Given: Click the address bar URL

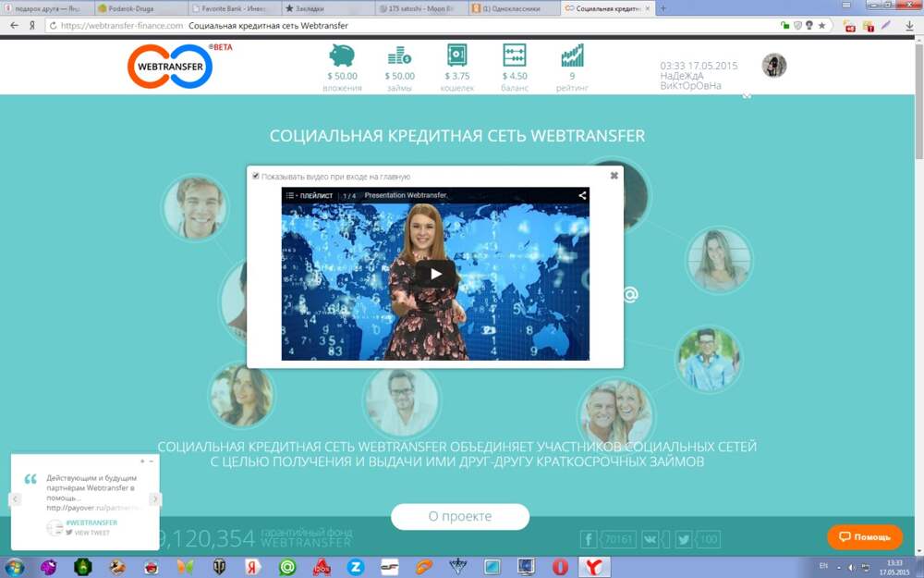Looking at the screenshot, I should 122,25.
